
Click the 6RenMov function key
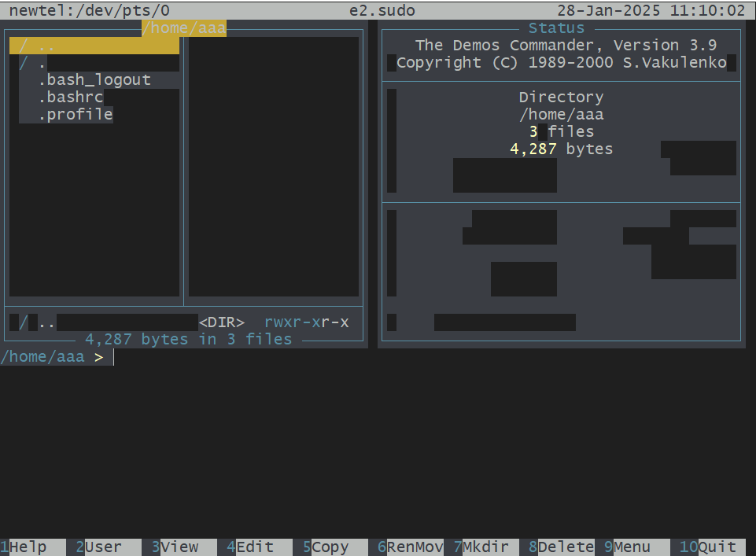point(411,547)
